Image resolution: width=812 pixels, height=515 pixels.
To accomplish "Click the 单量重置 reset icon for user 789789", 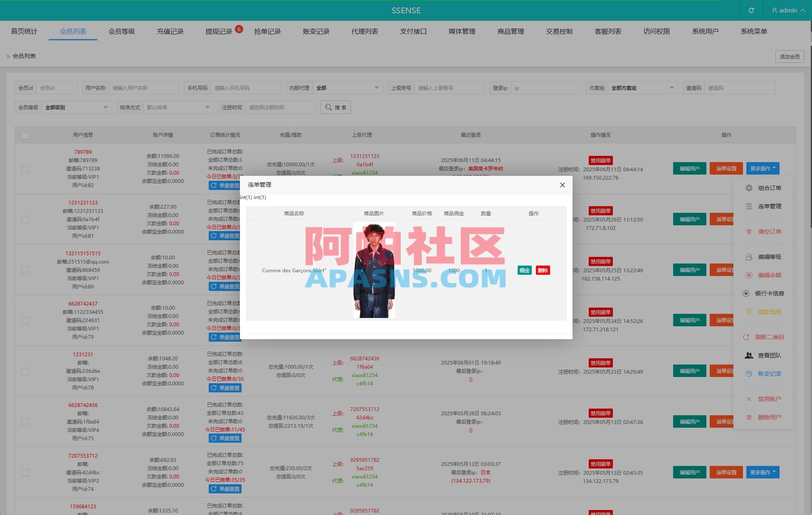I will tap(214, 185).
